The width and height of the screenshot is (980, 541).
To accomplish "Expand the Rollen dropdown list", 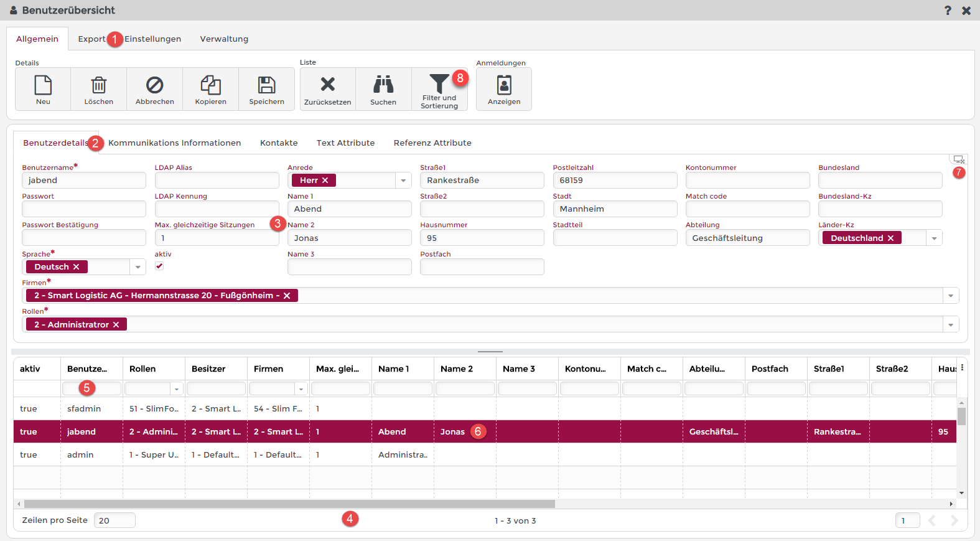I will (951, 325).
